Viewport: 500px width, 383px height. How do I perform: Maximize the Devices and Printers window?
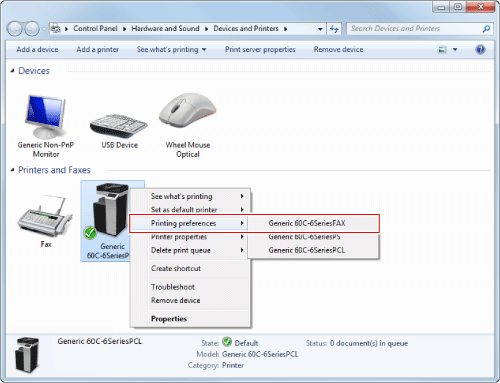[458, 7]
